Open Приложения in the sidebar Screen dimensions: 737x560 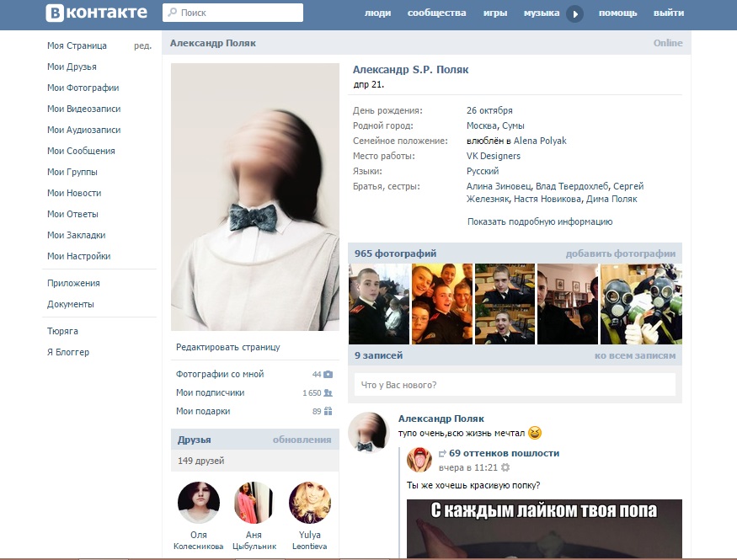click(x=73, y=283)
